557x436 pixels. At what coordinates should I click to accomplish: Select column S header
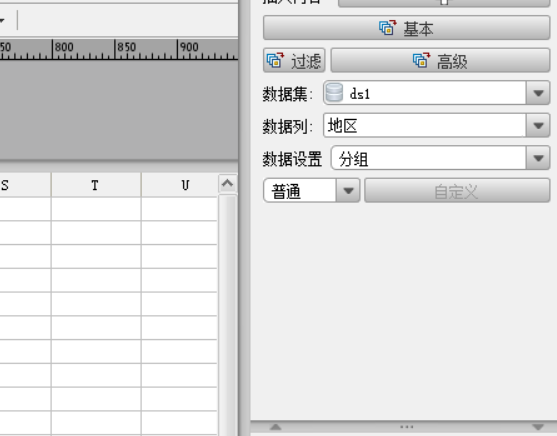(25, 185)
